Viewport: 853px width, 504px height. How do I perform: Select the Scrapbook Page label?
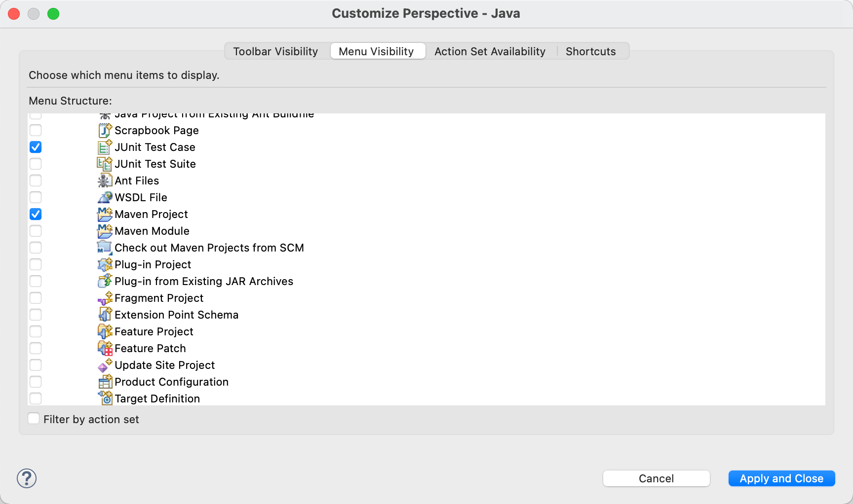157,130
